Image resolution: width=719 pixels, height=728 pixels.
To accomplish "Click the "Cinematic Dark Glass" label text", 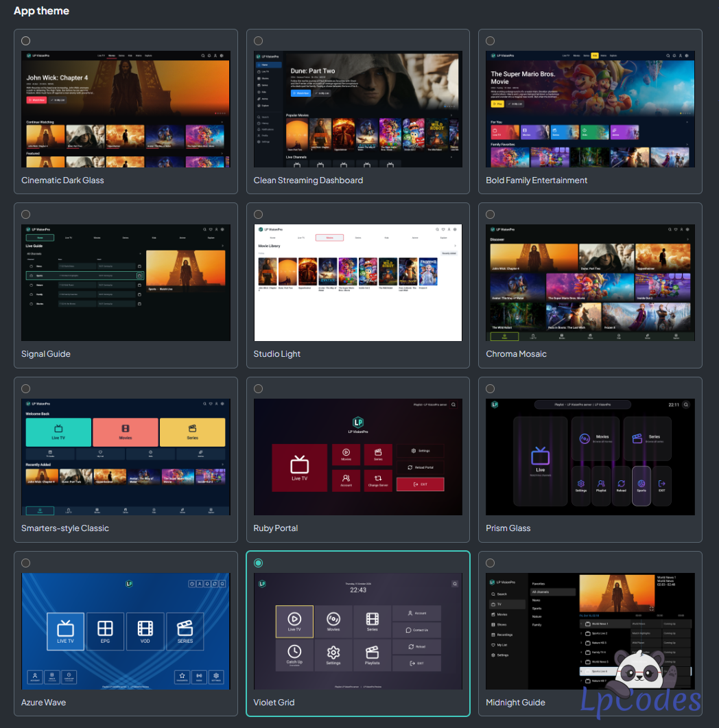I will pyautogui.click(x=62, y=180).
